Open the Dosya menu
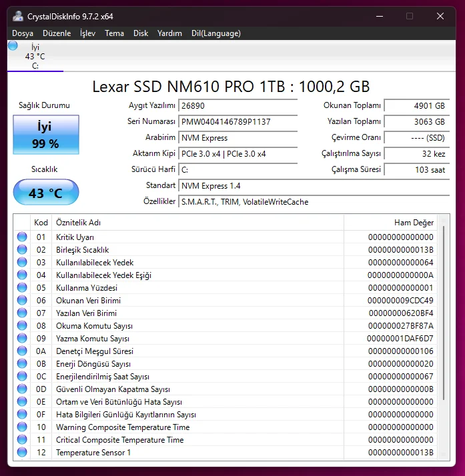The width and height of the screenshot is (465, 476). [23, 33]
